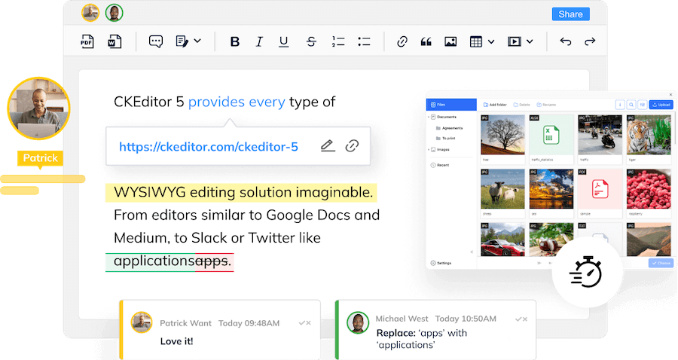Toggle underline formatting

tap(284, 41)
